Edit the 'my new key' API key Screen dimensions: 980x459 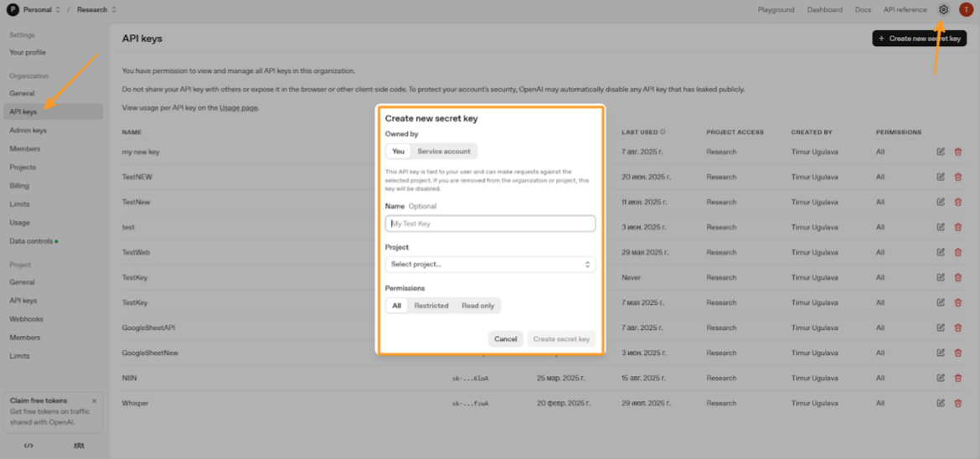point(941,152)
